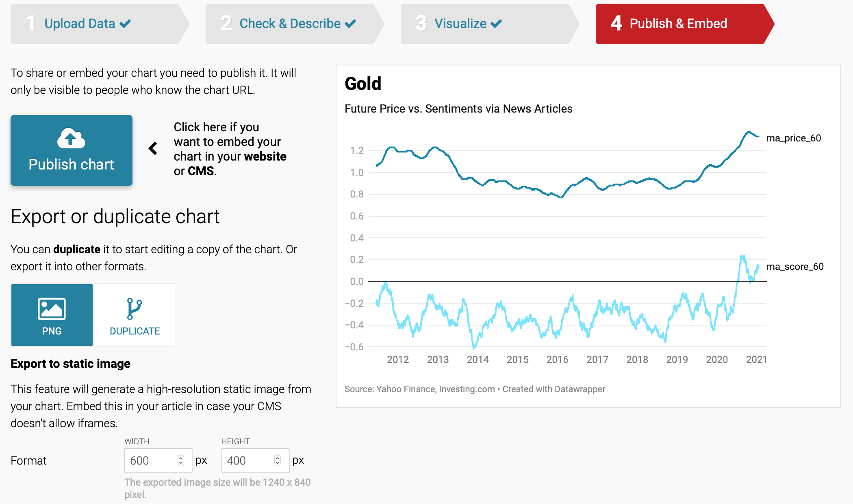Click the Visualize checkmark icon
Viewport: 853px width, 504px height.
pos(496,24)
